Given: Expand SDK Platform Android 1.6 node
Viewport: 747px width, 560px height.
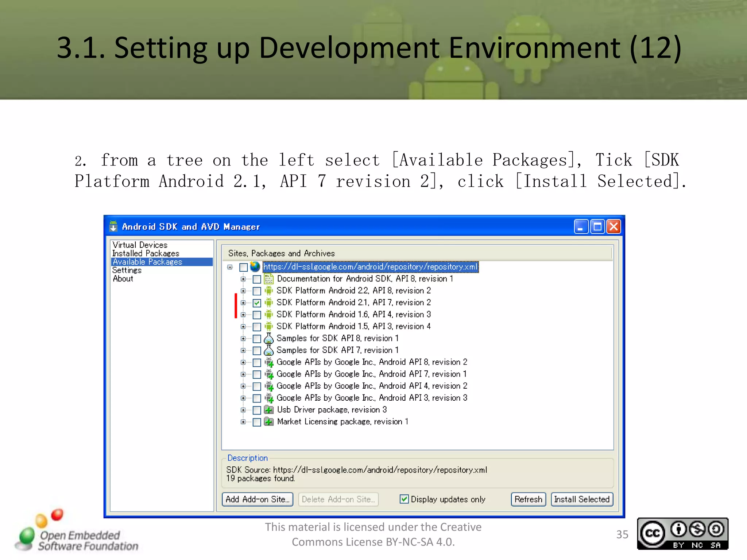Looking at the screenshot, I should click(243, 315).
